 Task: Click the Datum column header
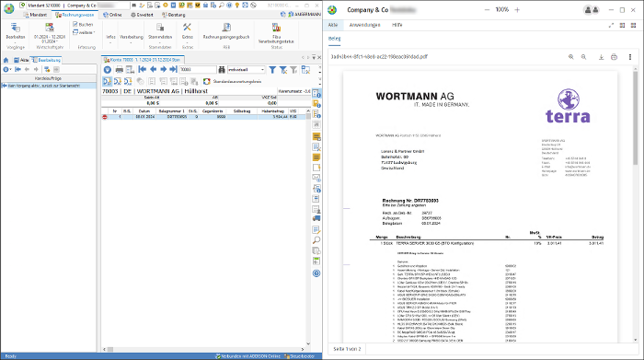pyautogui.click(x=144, y=111)
